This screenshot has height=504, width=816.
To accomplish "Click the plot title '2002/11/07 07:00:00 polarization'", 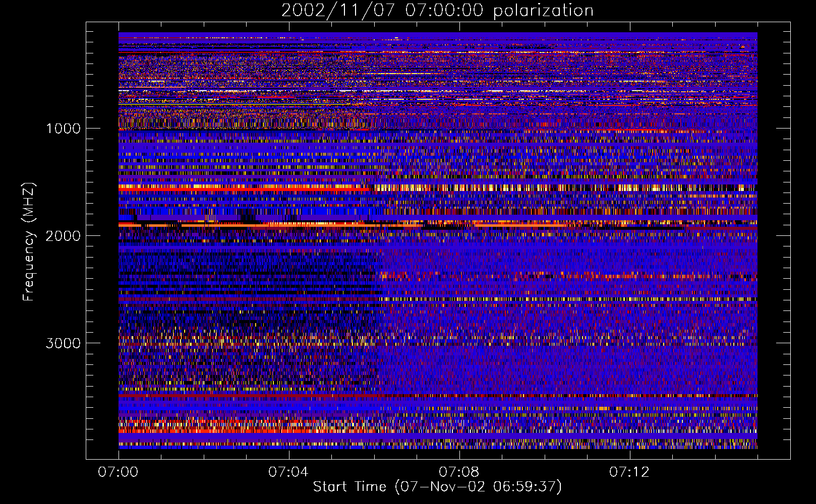I will (437, 11).
